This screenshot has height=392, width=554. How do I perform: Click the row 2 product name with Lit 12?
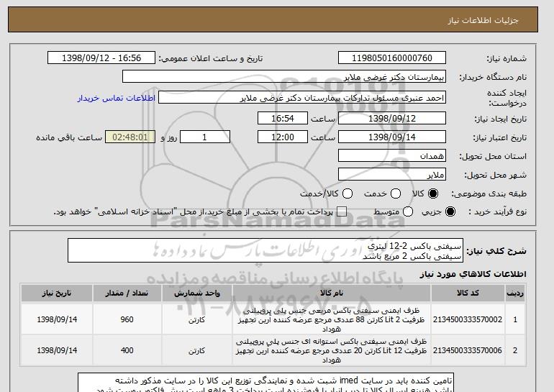332,350
